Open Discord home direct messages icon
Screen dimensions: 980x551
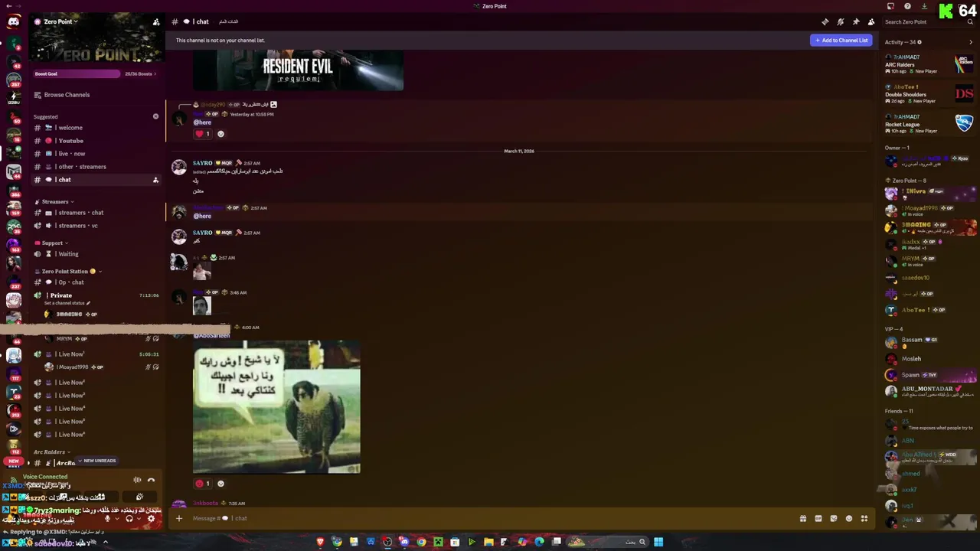[14, 22]
